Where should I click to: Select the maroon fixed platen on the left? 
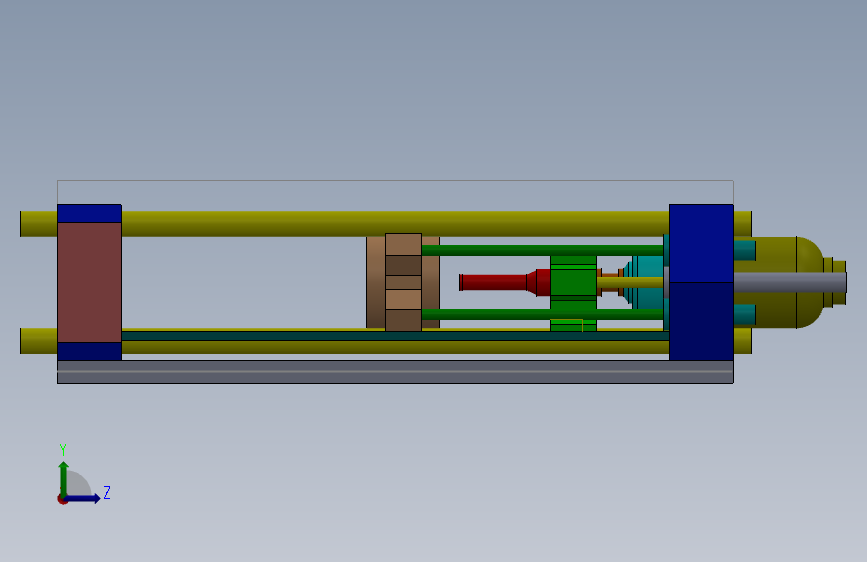90,282
